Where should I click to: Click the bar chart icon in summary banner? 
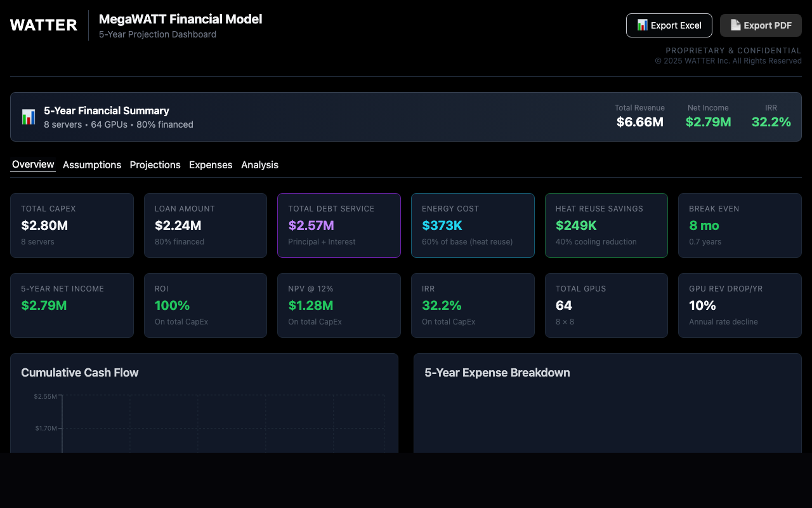29,117
